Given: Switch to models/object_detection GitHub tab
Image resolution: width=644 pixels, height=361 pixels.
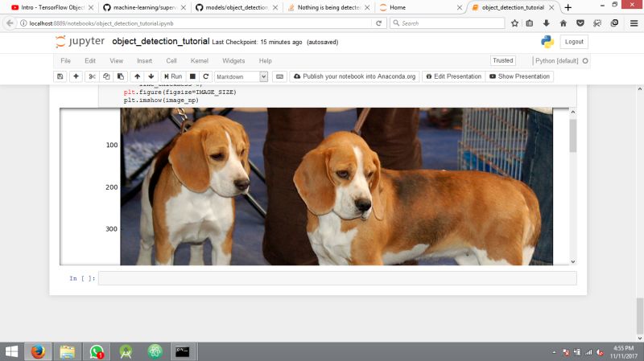Looking at the screenshot, I should [236, 7].
